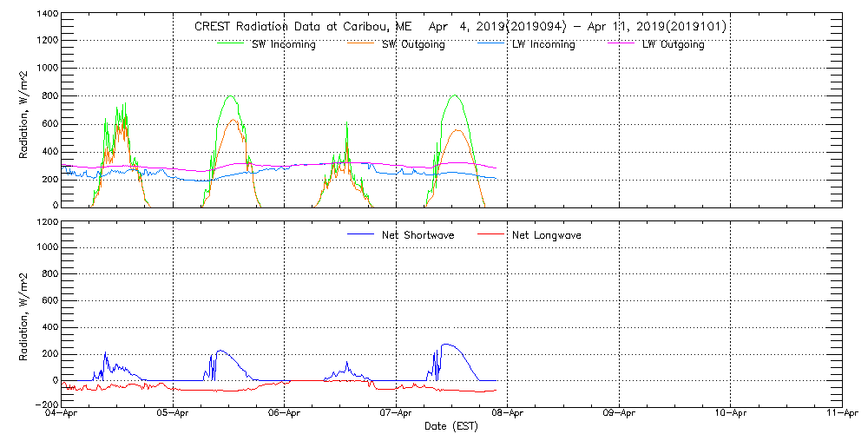The height and width of the screenshot is (434, 868).
Task: Click the Date (EST) axis title
Action: click(x=452, y=426)
